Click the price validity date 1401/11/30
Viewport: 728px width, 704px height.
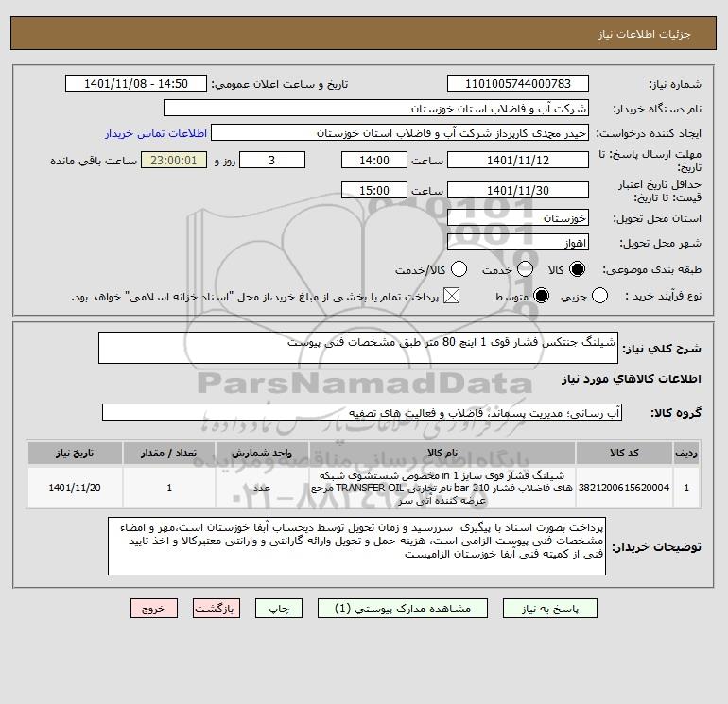(518, 190)
